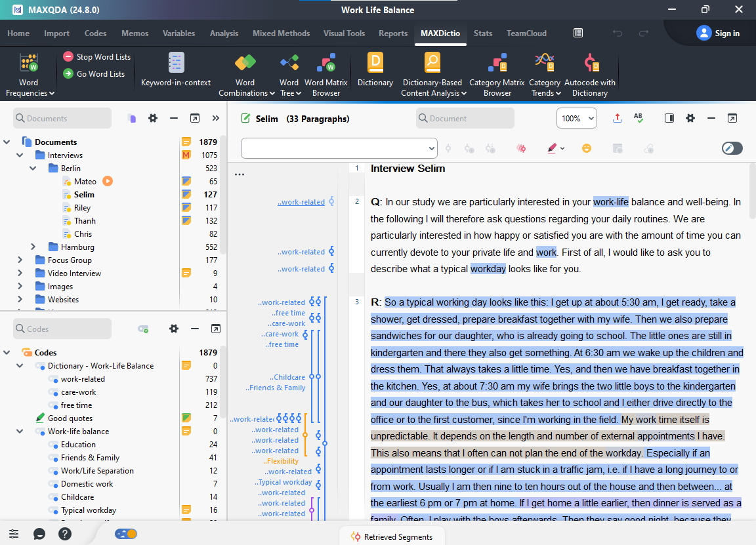The image size is (756, 545).
Task: Open Document Browser settings gear
Action: click(x=690, y=118)
